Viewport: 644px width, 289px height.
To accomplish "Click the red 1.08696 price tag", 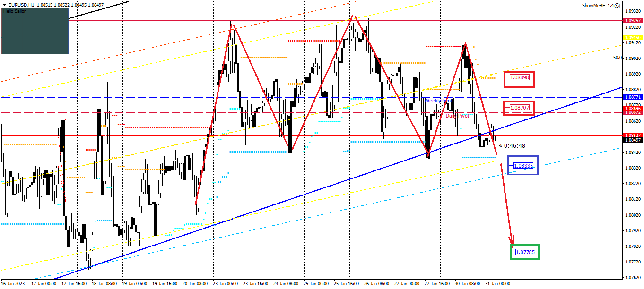I will (x=633, y=108).
